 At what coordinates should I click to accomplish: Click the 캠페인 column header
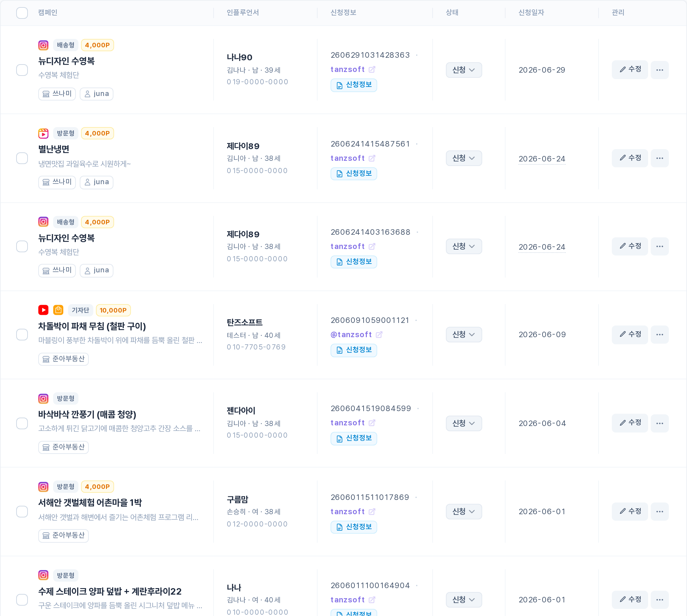pos(48,13)
